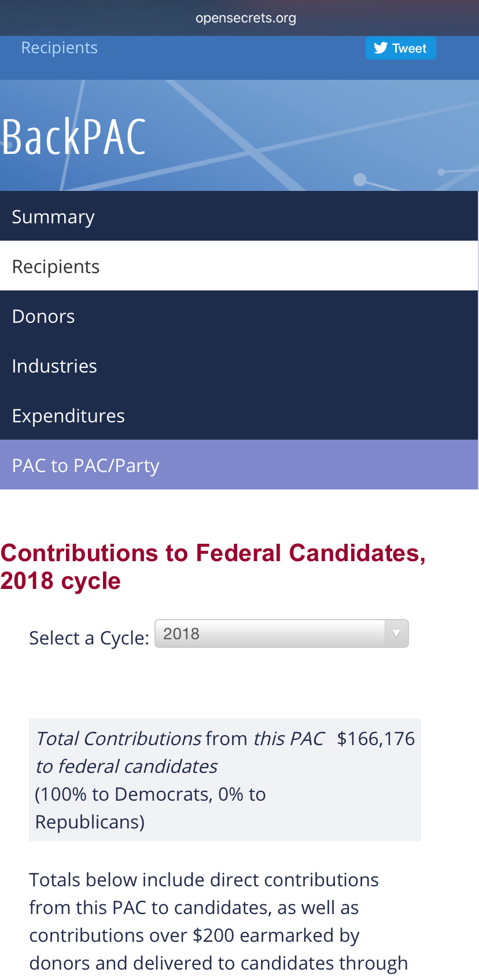Screen dimensions: 479x980
Task: Click the Contributions to Federal Candidates heading
Action: pos(213,567)
